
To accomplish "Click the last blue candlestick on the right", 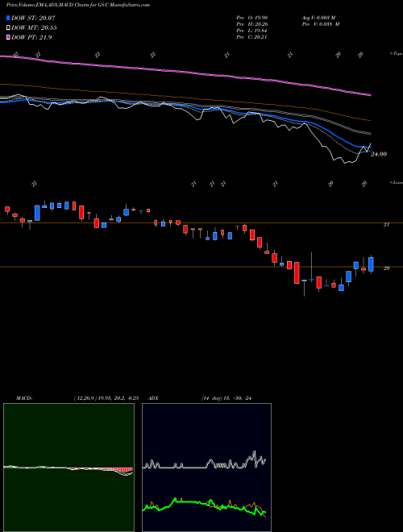I will [371, 264].
